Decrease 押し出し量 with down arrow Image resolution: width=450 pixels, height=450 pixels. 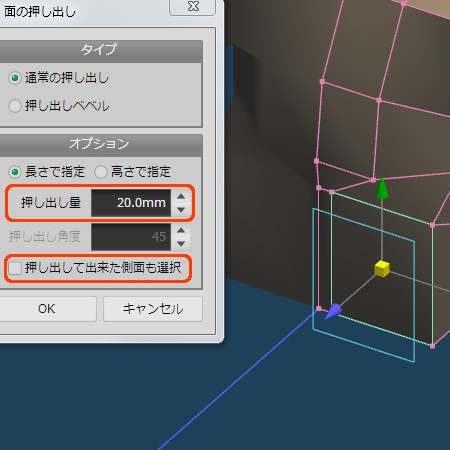point(181,210)
